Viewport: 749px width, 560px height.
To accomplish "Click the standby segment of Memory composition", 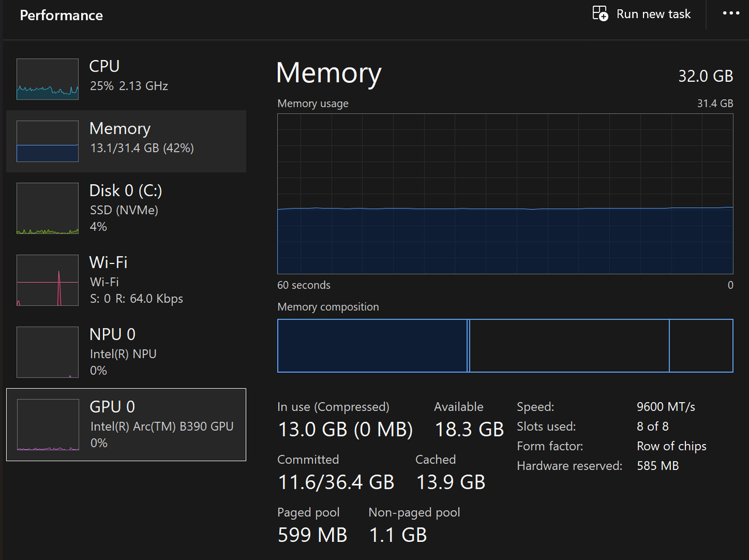I will click(569, 345).
